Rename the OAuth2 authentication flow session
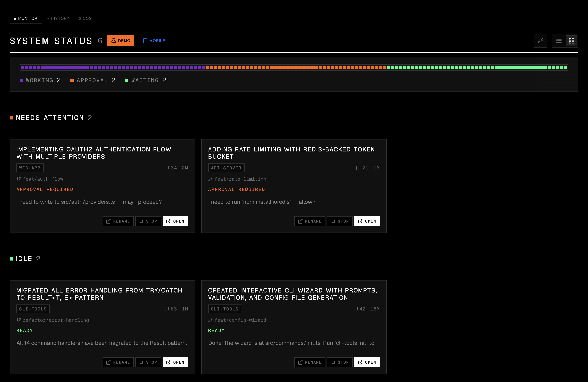 point(118,221)
